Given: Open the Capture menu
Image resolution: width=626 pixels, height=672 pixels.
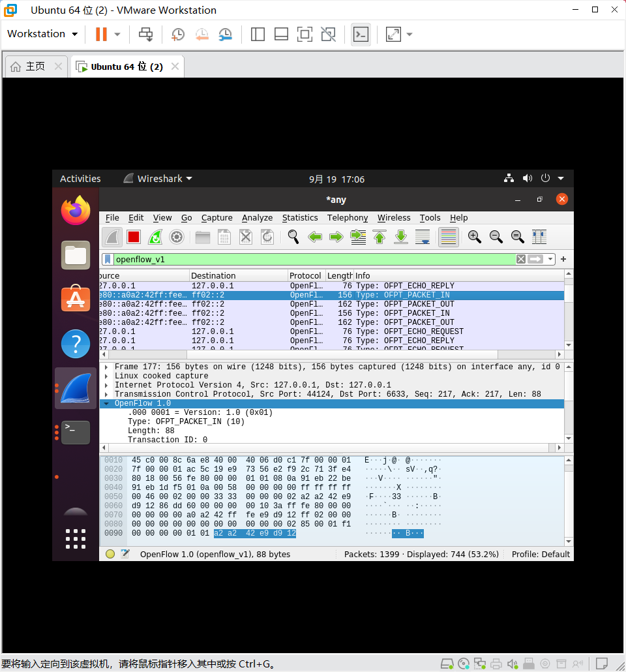Looking at the screenshot, I should 216,218.
